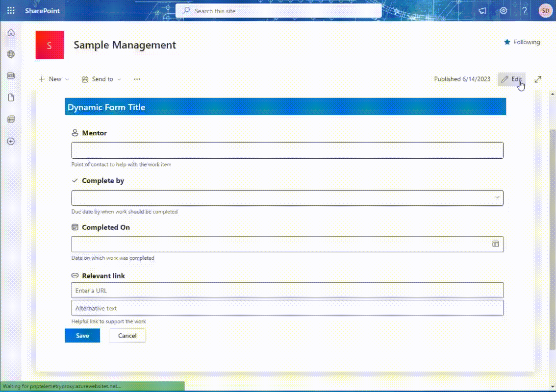Viewport: 556px width, 392px height.
Task: Open the Settings gear icon
Action: click(x=503, y=11)
